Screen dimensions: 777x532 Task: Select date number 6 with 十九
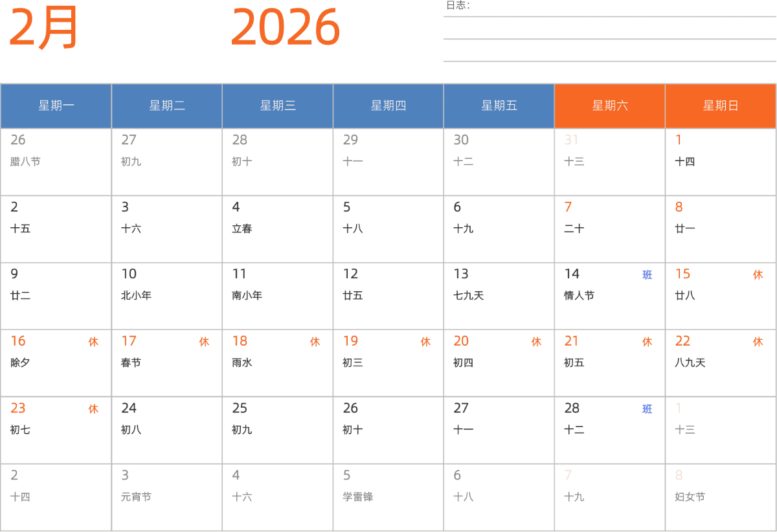click(457, 207)
